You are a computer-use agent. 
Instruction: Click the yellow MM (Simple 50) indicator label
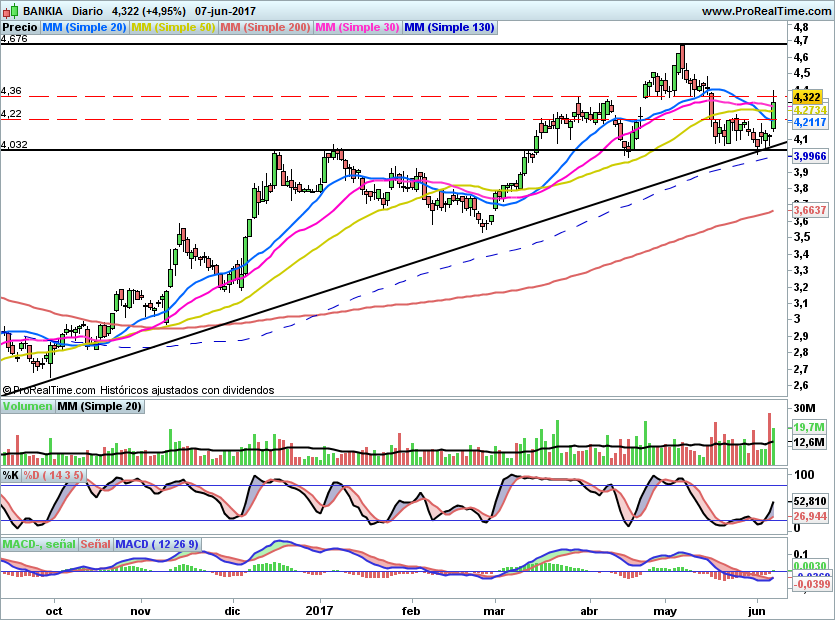(x=173, y=28)
